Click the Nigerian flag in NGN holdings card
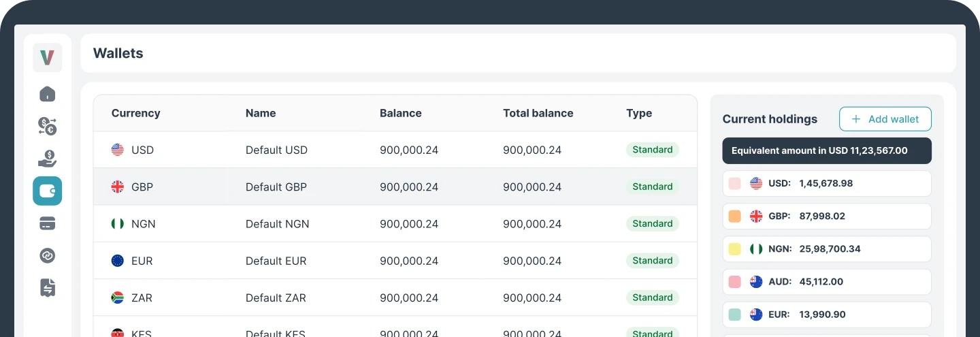This screenshot has width=980, height=337. (x=756, y=249)
